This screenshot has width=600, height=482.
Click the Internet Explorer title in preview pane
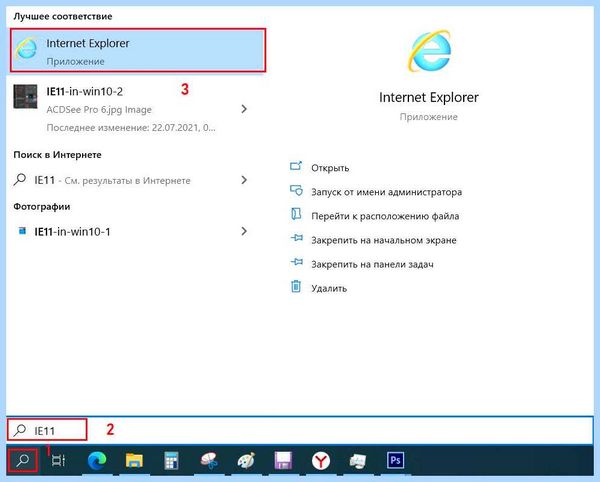pyautogui.click(x=429, y=97)
